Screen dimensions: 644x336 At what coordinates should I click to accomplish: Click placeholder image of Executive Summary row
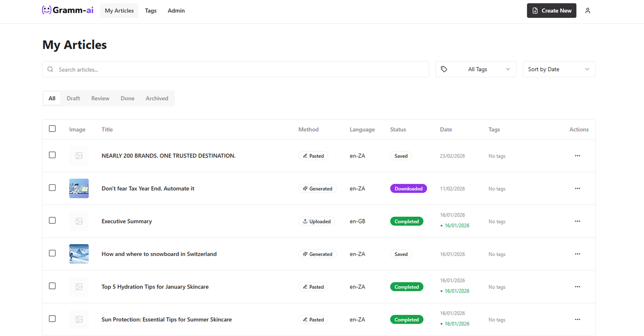79,221
